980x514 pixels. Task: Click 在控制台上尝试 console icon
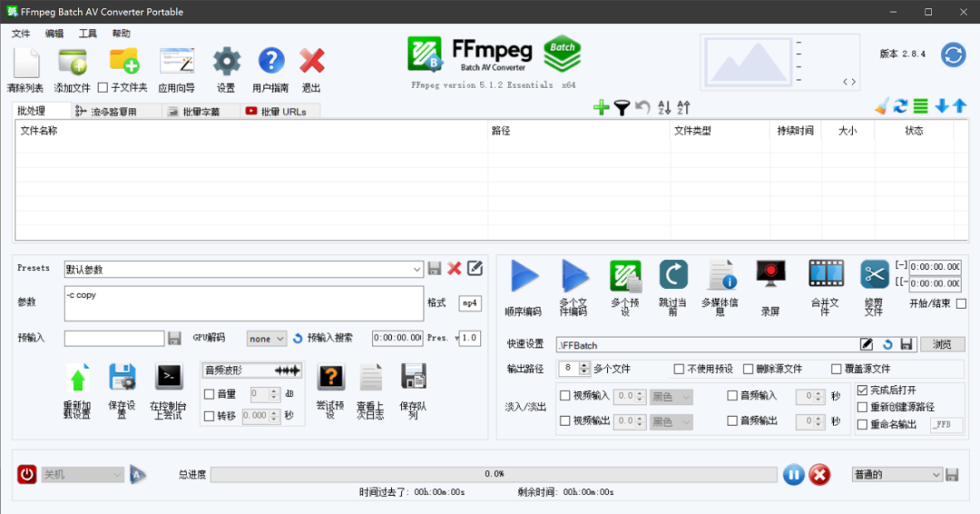point(170,377)
